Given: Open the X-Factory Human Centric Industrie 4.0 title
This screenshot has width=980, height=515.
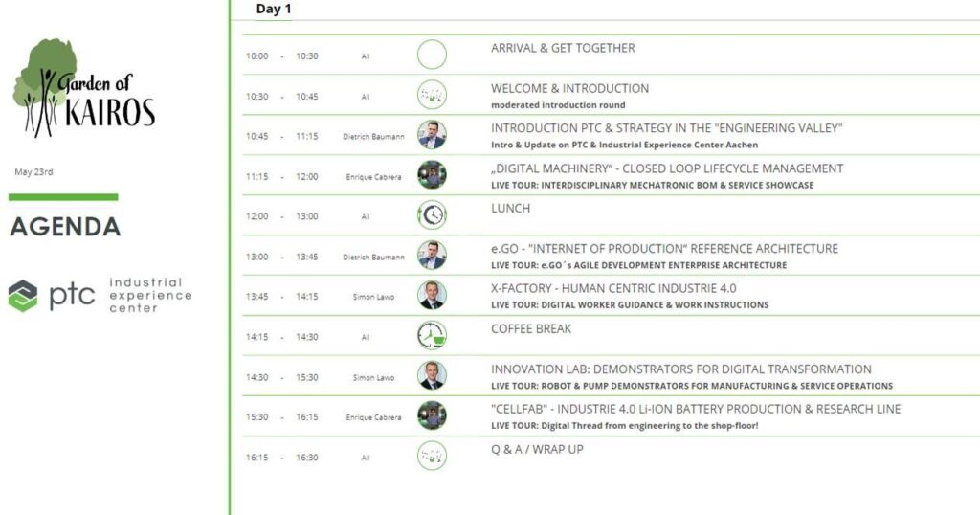Looking at the screenshot, I should click(x=613, y=289).
